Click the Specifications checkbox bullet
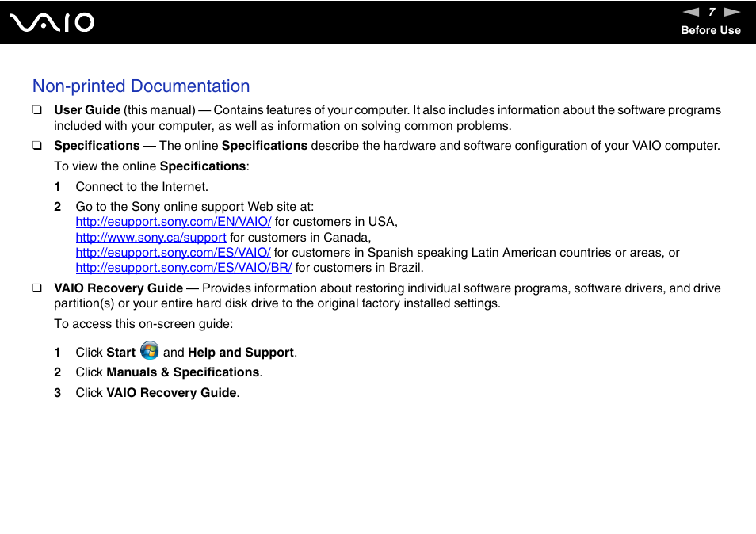Viewport: 756px width, 534px height. click(37, 146)
